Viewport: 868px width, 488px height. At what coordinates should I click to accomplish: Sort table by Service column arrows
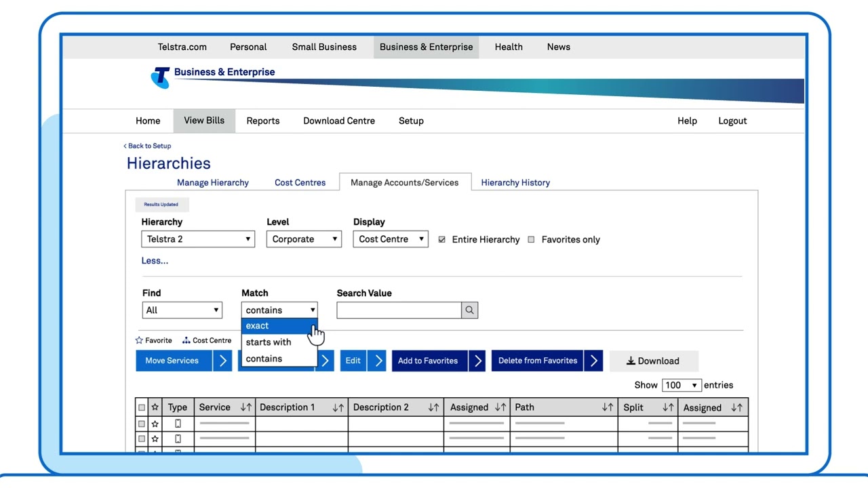[x=245, y=407]
